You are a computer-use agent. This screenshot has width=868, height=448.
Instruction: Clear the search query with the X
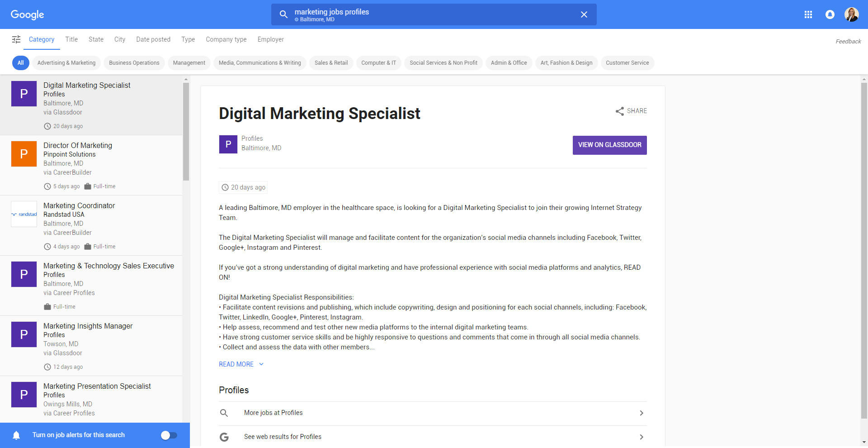coord(584,14)
